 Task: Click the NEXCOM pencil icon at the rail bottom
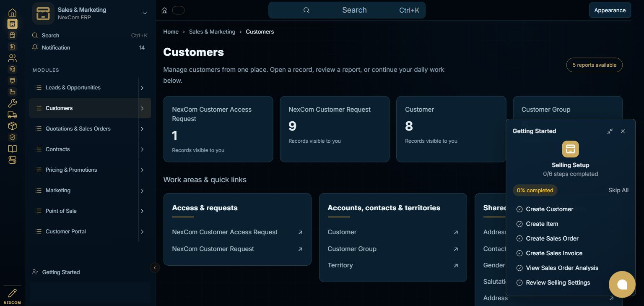click(13, 293)
